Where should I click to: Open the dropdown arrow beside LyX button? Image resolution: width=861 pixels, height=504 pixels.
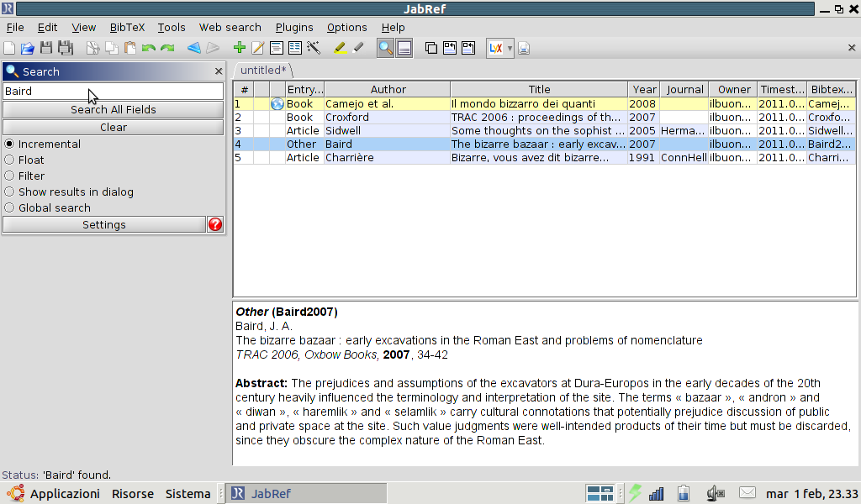pos(510,48)
